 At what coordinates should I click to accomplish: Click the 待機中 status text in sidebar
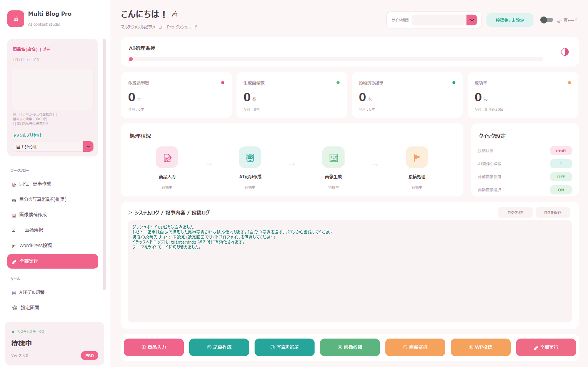(x=22, y=343)
